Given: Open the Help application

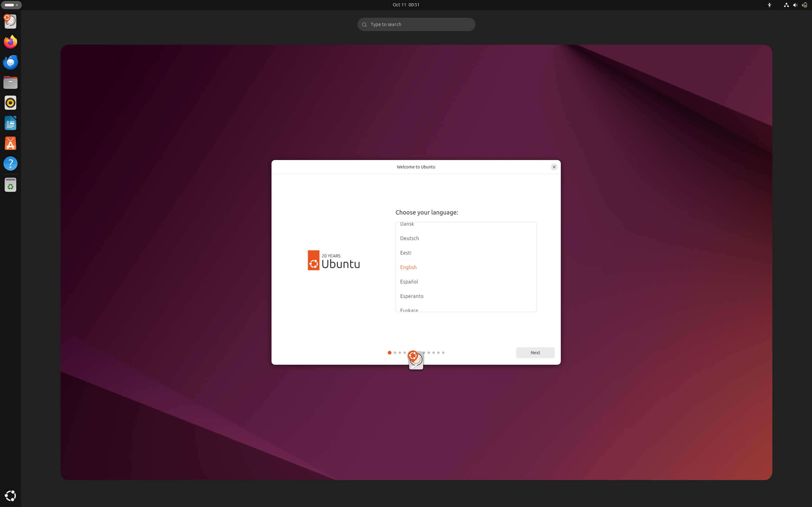Looking at the screenshot, I should coord(10,163).
